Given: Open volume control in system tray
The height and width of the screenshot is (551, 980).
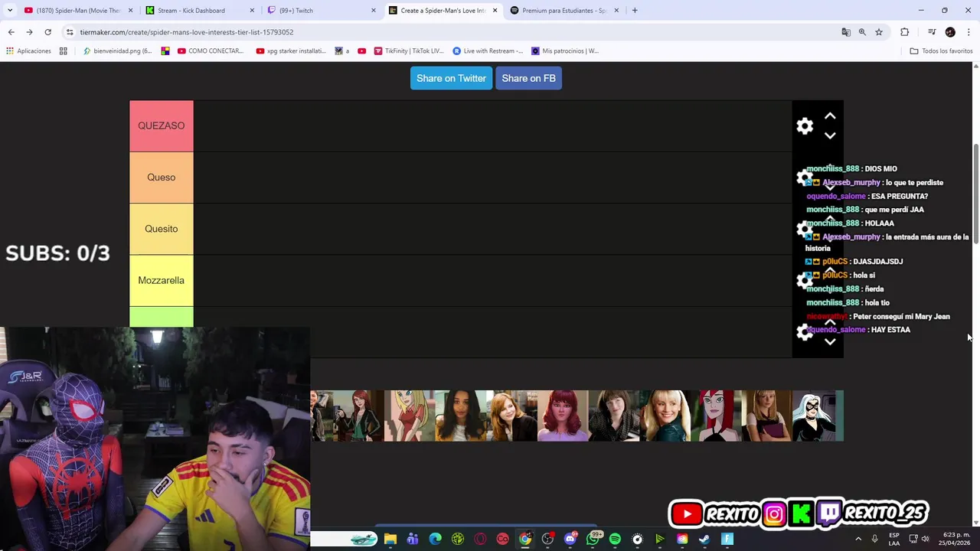Looking at the screenshot, I should click(925, 539).
